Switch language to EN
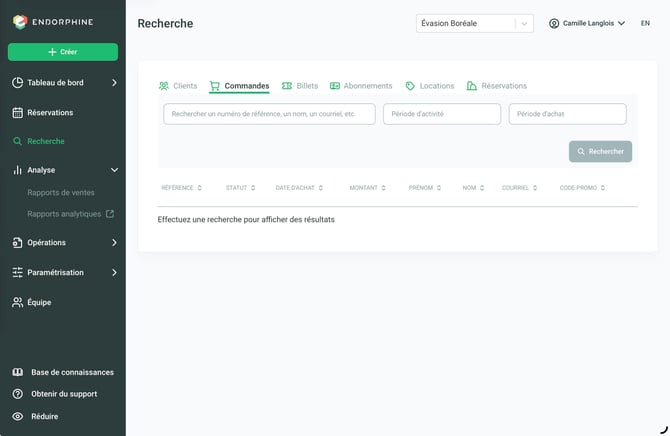The height and width of the screenshot is (436, 670). pyautogui.click(x=645, y=24)
